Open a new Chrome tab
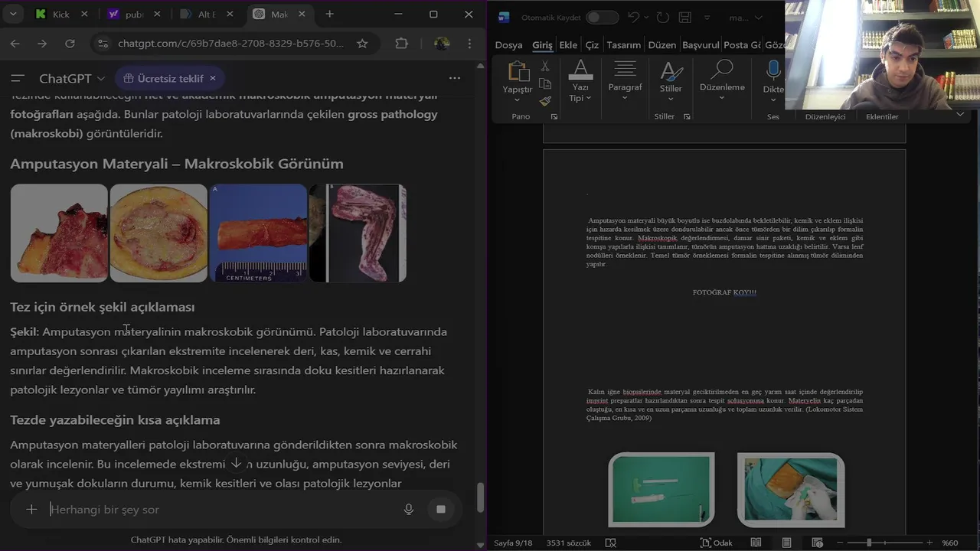Viewport: 980px width, 551px height. point(329,14)
